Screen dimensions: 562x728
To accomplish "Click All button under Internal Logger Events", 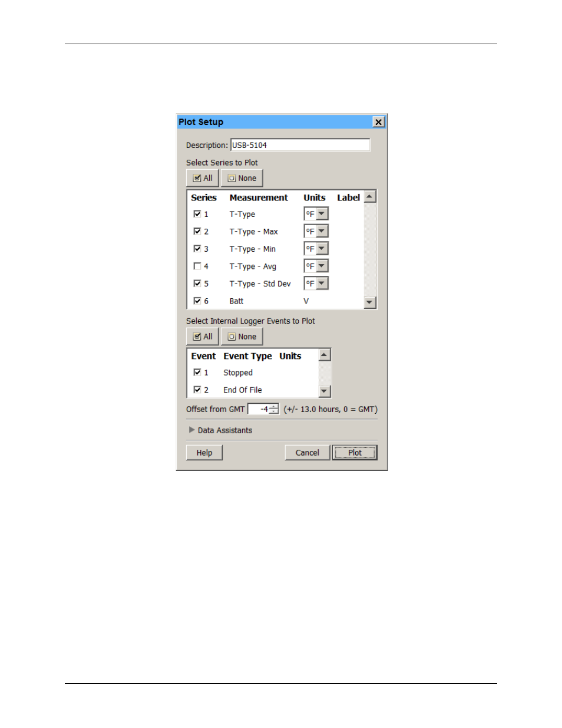I will 203,337.
